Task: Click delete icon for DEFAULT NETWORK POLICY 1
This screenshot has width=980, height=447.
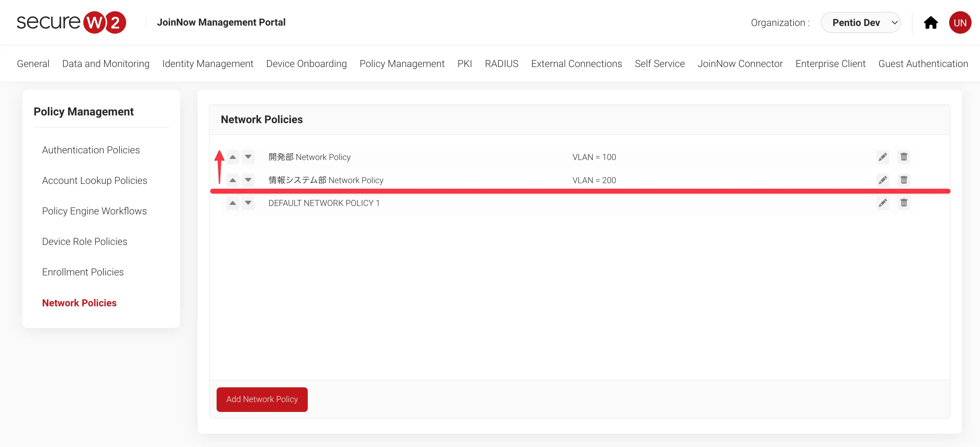Action: [x=904, y=203]
